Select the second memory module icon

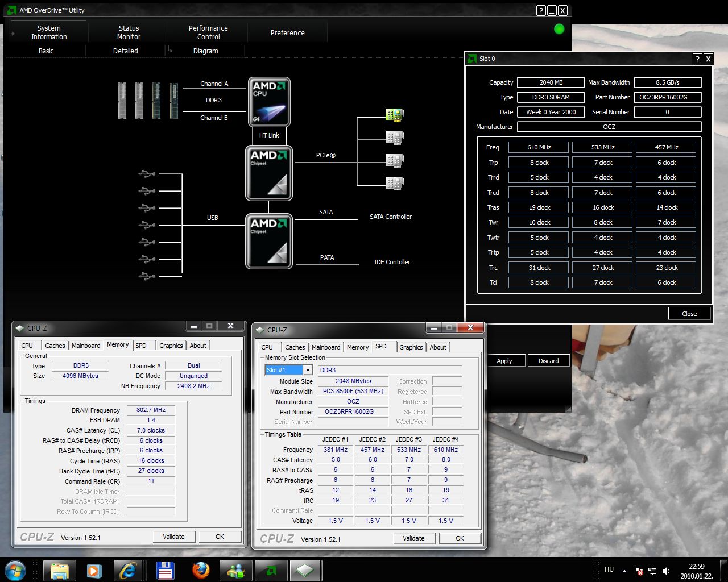tap(139, 101)
